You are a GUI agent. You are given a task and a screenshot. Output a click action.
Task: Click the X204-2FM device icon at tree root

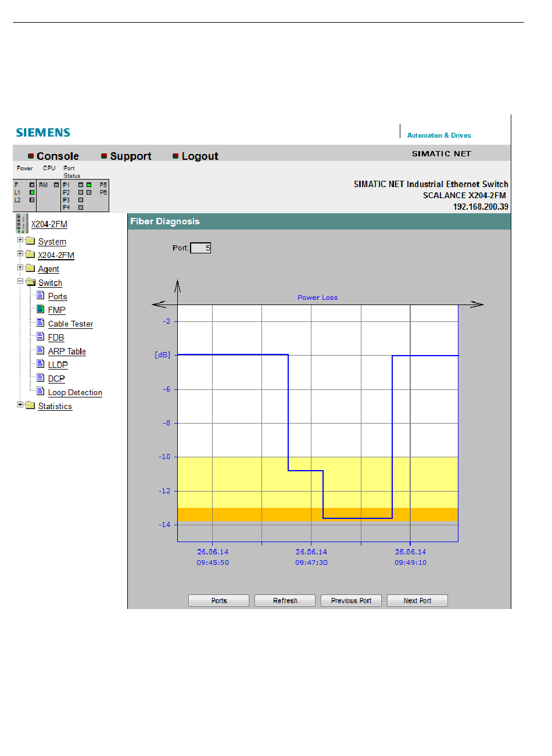(22, 223)
